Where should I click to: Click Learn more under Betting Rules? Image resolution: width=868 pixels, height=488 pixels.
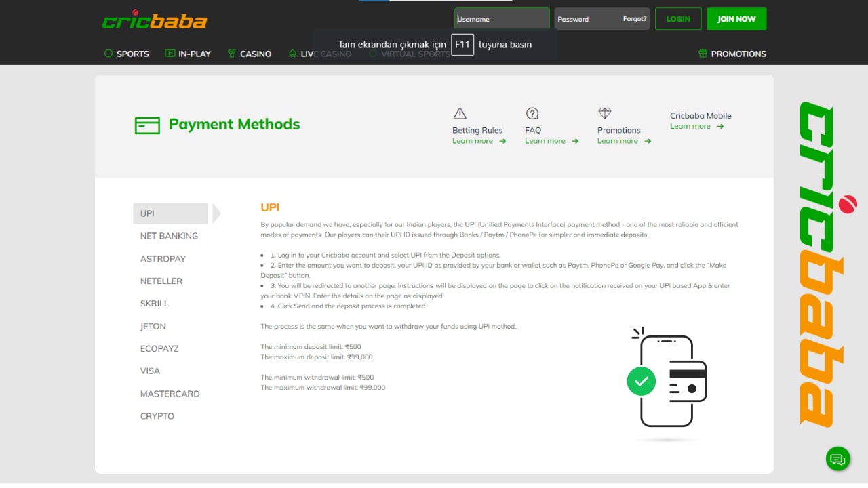point(479,141)
